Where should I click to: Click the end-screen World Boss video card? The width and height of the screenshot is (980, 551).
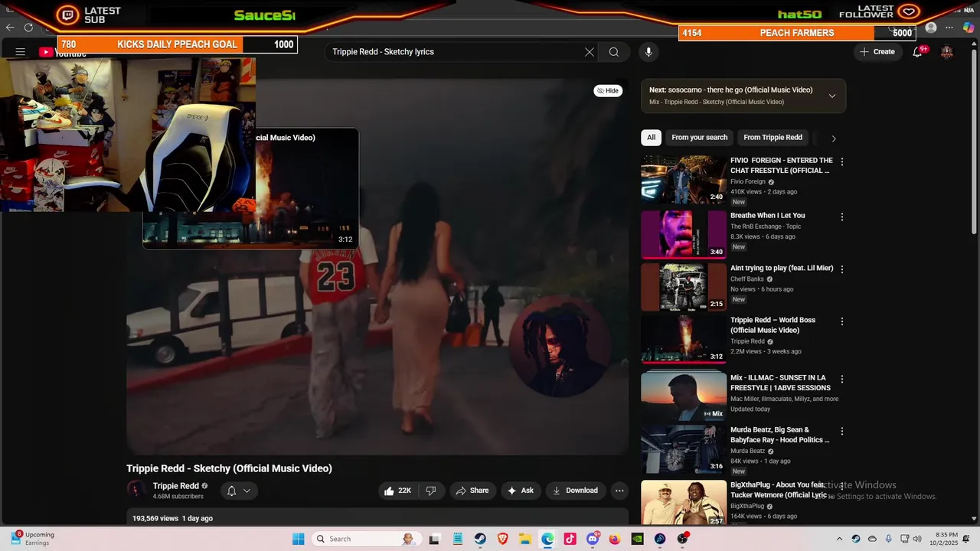pyautogui.click(x=306, y=189)
